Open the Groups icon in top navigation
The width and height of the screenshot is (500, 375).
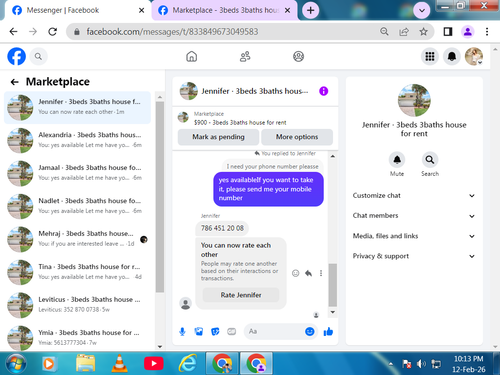pyautogui.click(x=298, y=57)
